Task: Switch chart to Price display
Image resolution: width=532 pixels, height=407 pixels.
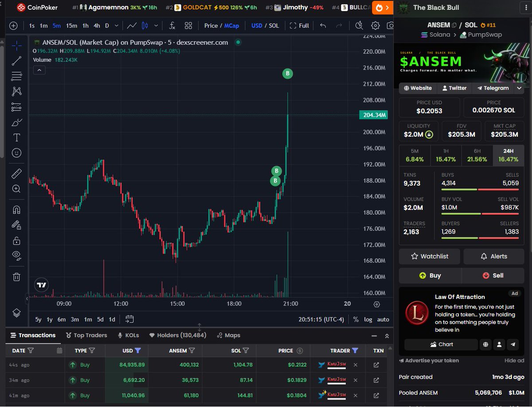Action: pyautogui.click(x=211, y=26)
